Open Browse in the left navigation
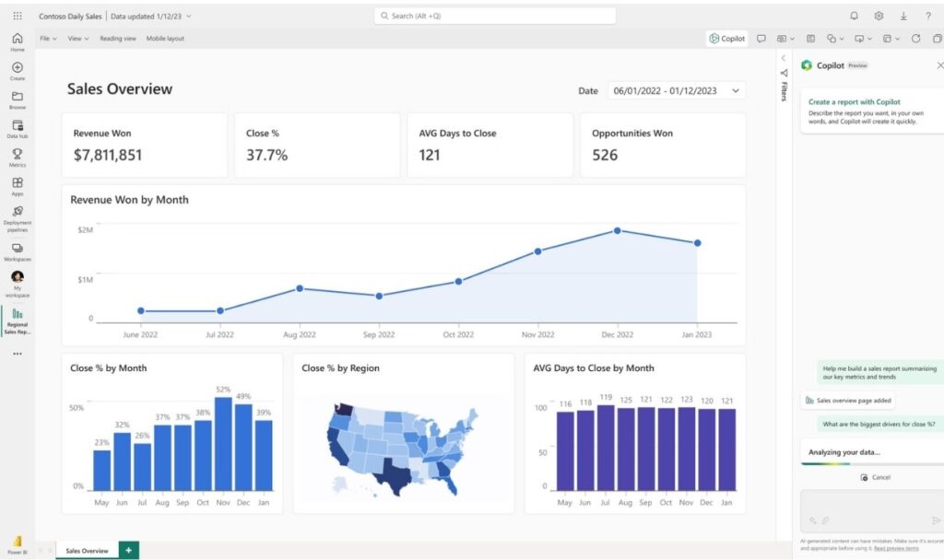Viewport: 944px width, 560px height. (18, 99)
